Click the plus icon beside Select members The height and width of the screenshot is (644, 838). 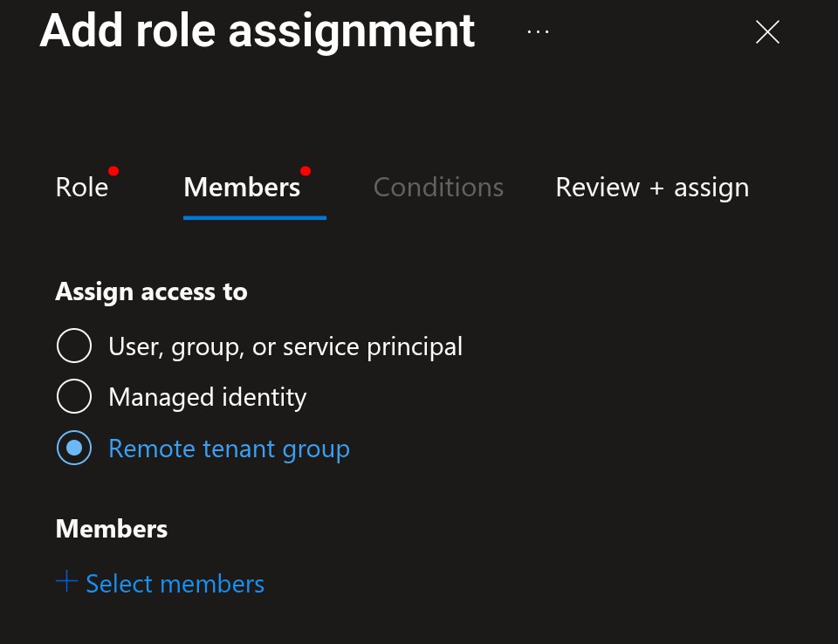tap(67, 581)
